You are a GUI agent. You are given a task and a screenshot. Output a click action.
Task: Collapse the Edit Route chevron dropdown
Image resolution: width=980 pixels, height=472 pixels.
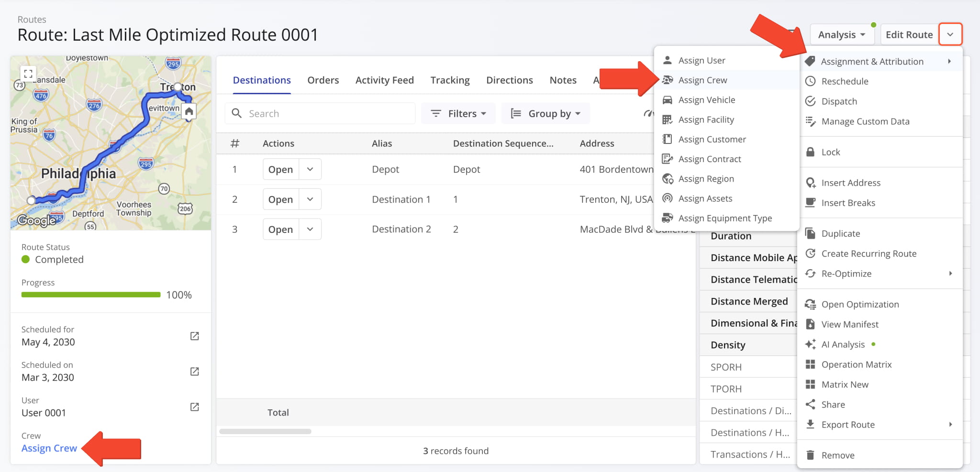pyautogui.click(x=950, y=34)
